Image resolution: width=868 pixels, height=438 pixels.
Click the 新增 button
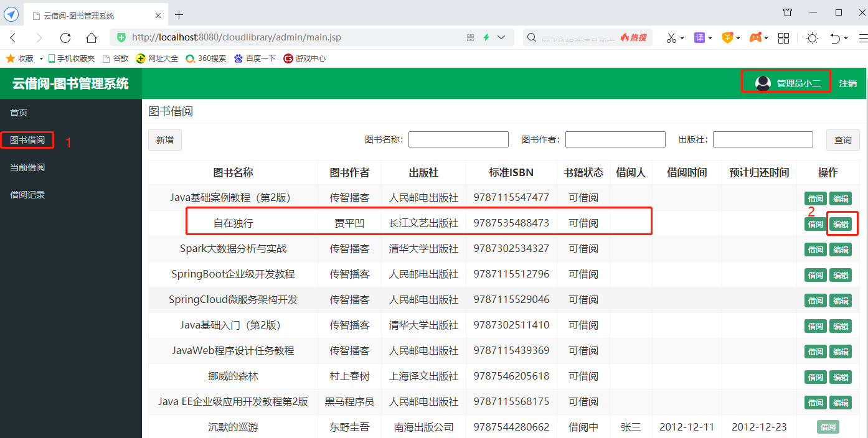pos(165,140)
